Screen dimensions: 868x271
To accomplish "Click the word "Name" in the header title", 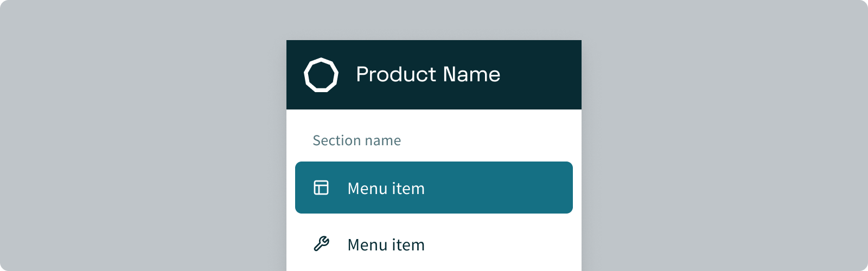I will point(471,74).
